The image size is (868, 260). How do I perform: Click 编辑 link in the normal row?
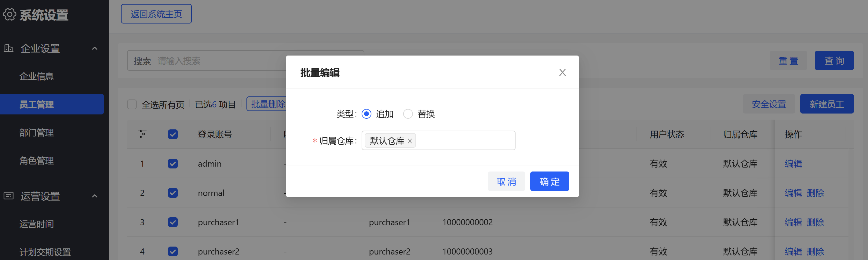(793, 193)
